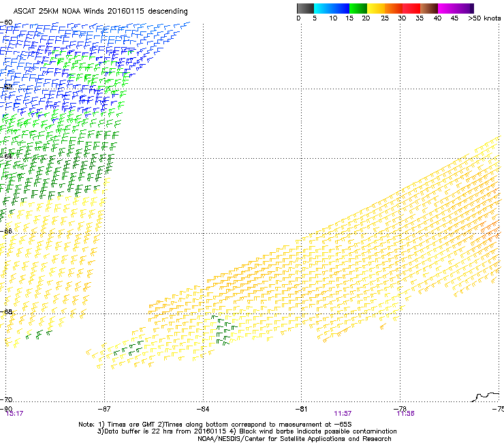Click the yellow 20-25 knots color segment

pyautogui.click(x=376, y=8)
